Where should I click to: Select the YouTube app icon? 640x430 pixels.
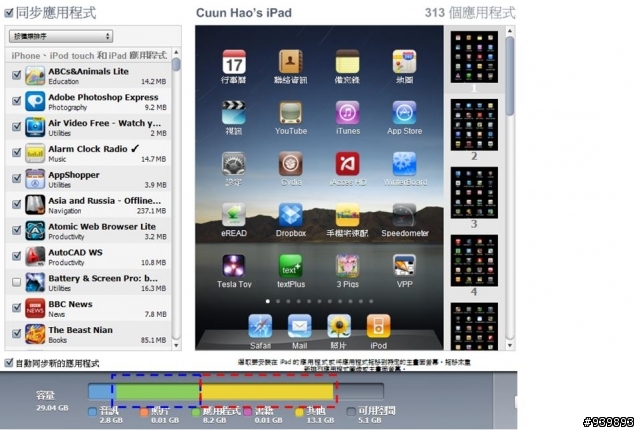291,113
